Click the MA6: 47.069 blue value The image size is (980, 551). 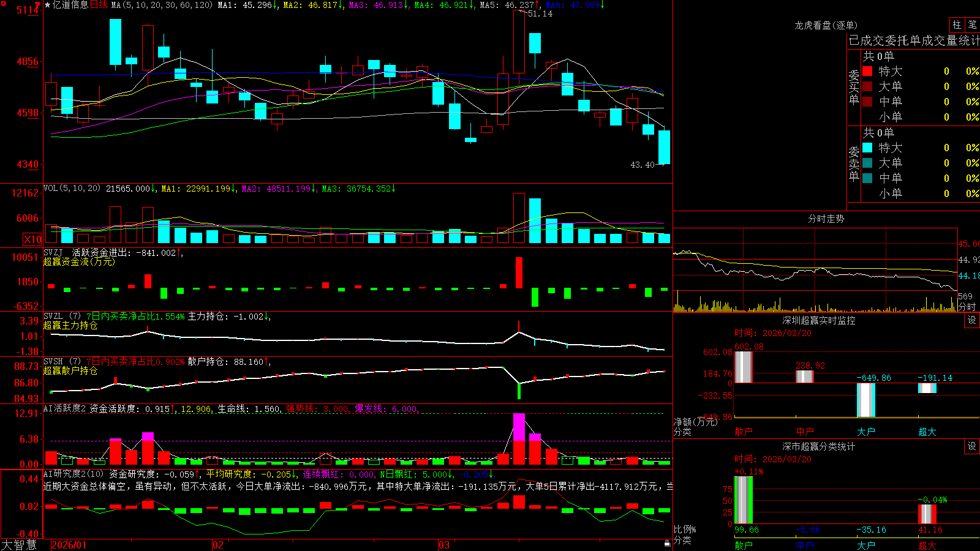[x=574, y=5]
